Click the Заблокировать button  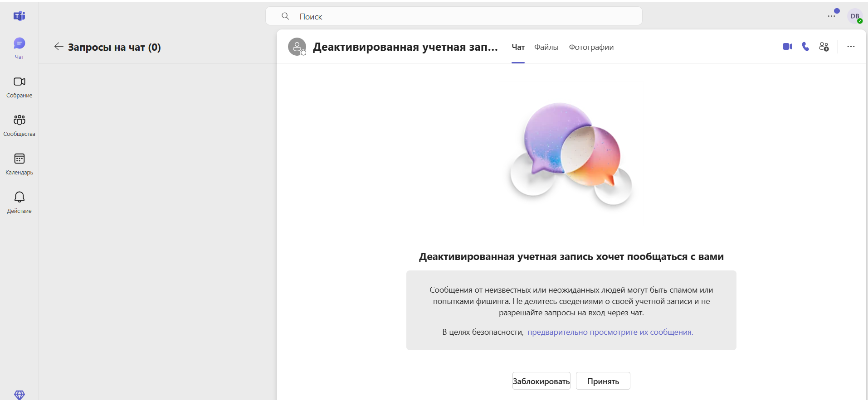click(x=541, y=381)
